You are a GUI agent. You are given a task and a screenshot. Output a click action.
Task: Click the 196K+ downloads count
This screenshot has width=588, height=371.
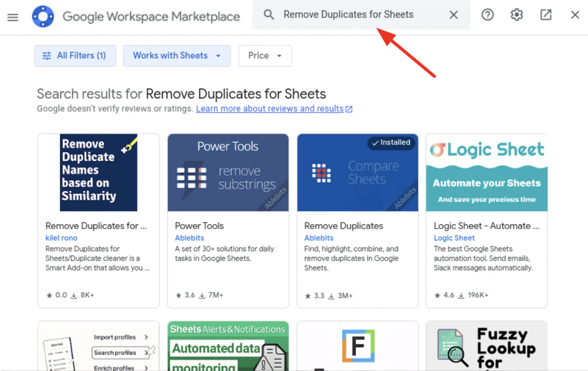473,295
